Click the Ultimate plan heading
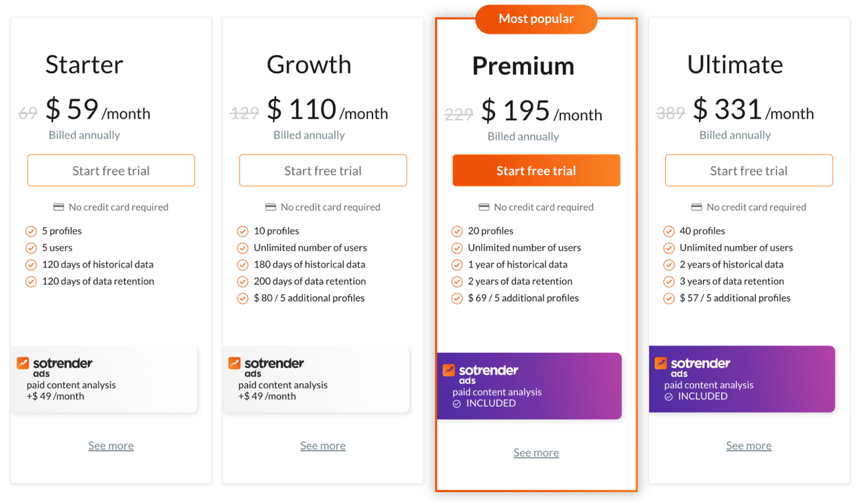This screenshot has width=861, height=504. point(735,65)
